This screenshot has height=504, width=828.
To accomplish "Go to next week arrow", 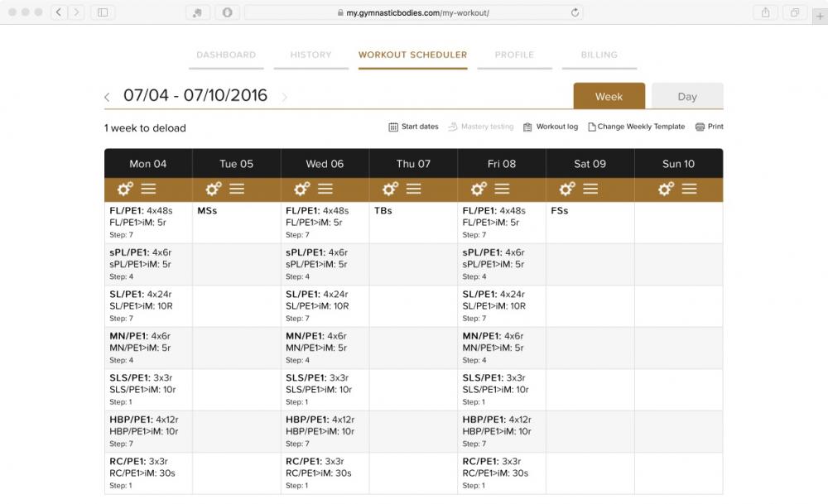I will [285, 97].
